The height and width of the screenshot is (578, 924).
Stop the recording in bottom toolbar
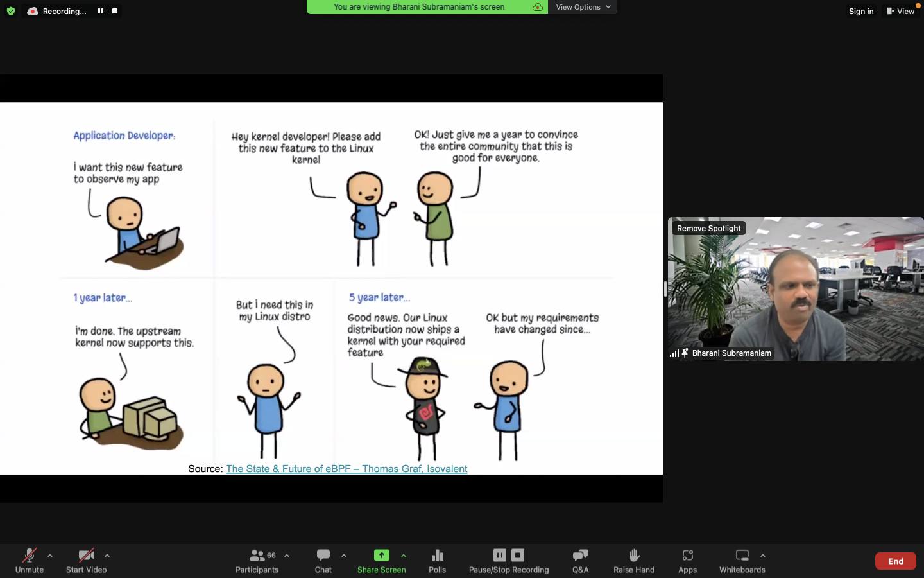tap(518, 555)
